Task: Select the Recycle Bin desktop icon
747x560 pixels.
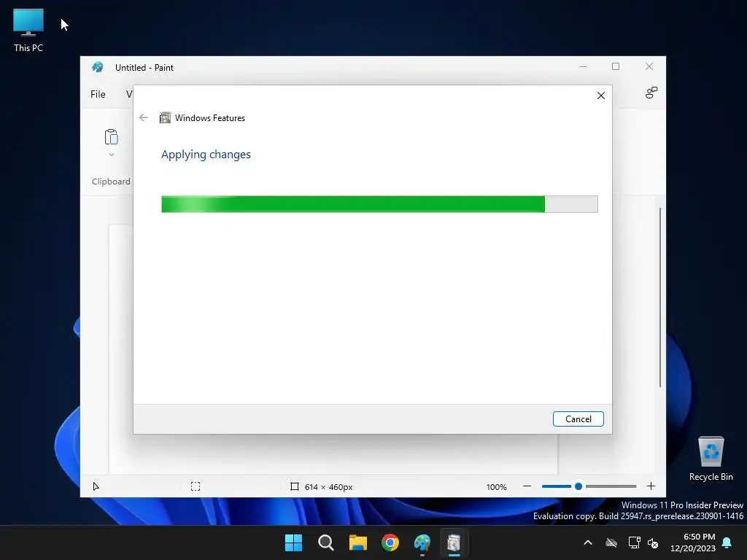Action: pyautogui.click(x=711, y=459)
